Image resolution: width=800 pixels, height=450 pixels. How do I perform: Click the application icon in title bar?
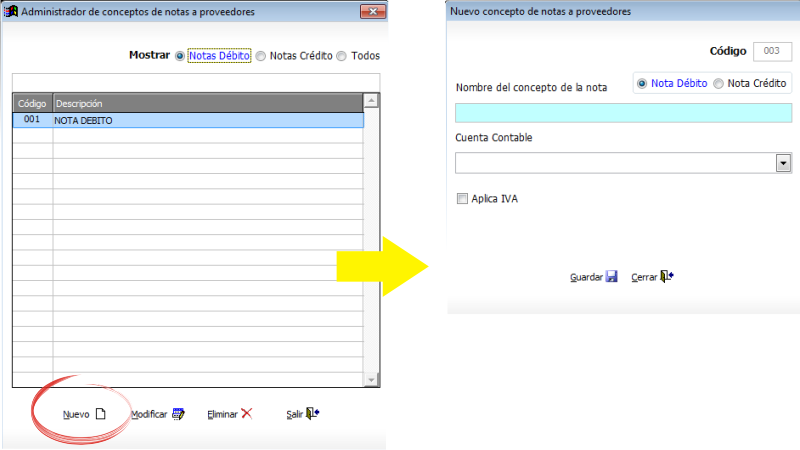point(11,11)
